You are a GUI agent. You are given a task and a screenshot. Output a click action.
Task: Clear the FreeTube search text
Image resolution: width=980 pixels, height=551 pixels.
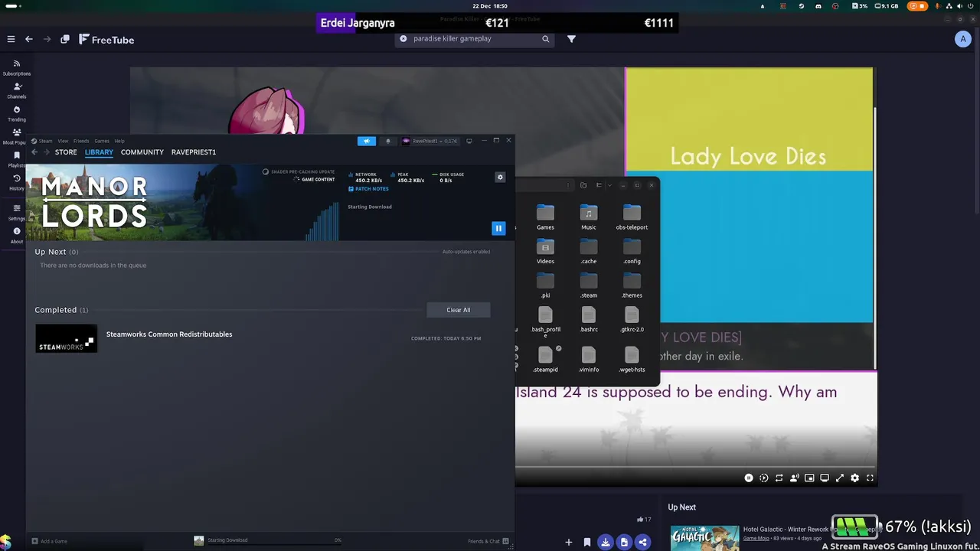[x=403, y=39]
